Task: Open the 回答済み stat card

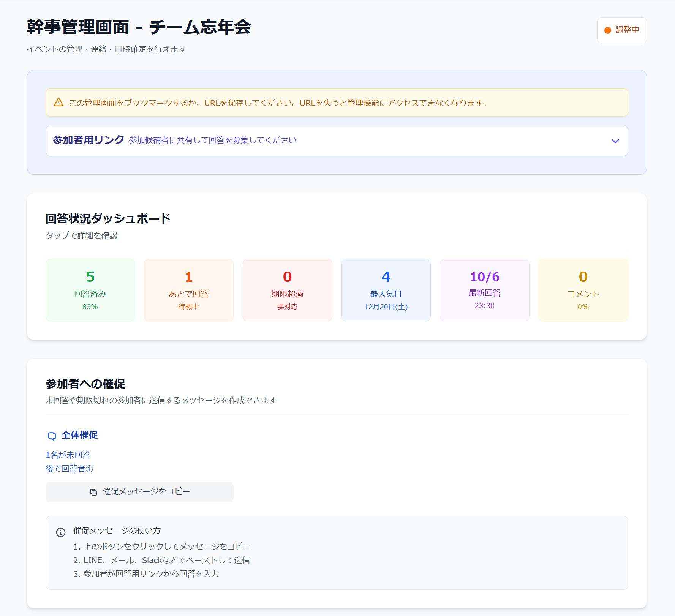Action: click(x=90, y=290)
